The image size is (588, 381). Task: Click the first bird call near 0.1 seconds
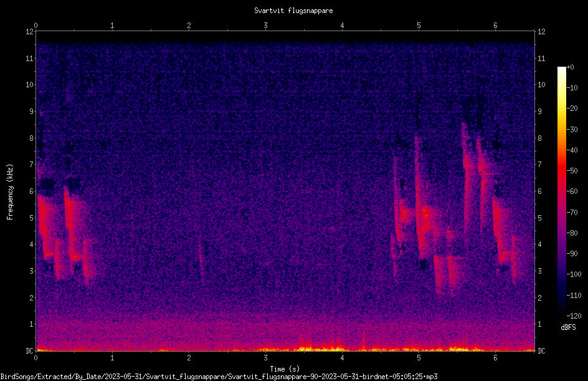[44, 225]
